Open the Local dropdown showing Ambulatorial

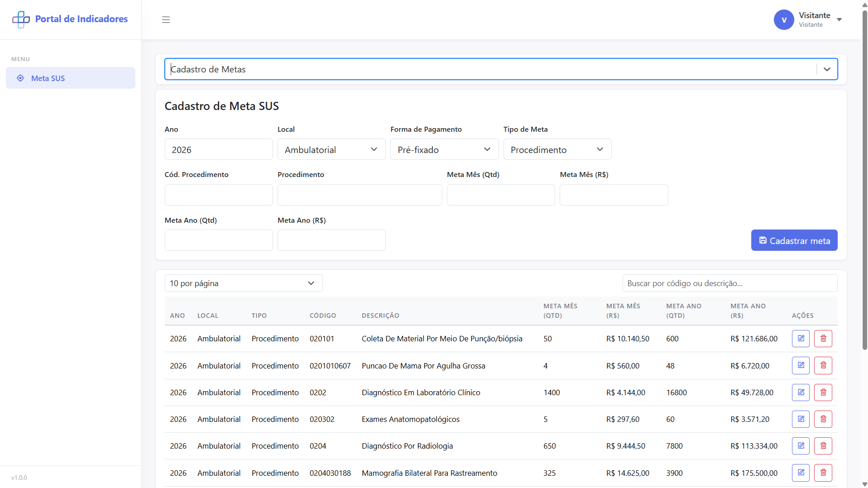click(x=331, y=149)
